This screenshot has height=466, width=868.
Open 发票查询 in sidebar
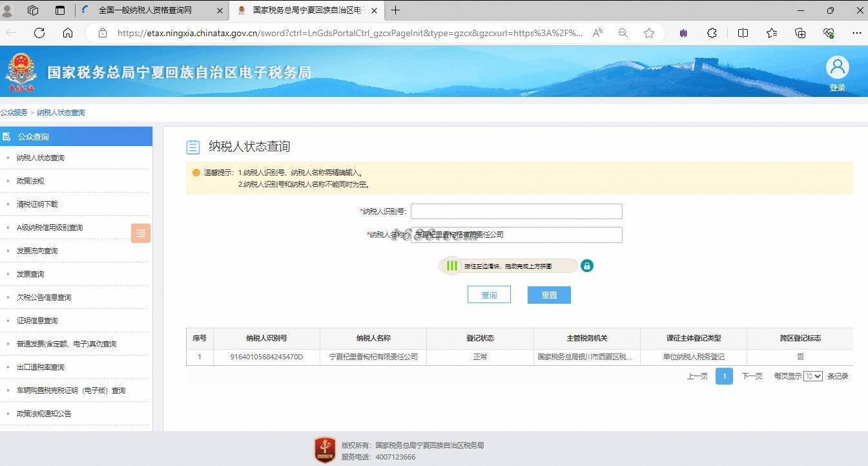30,274
